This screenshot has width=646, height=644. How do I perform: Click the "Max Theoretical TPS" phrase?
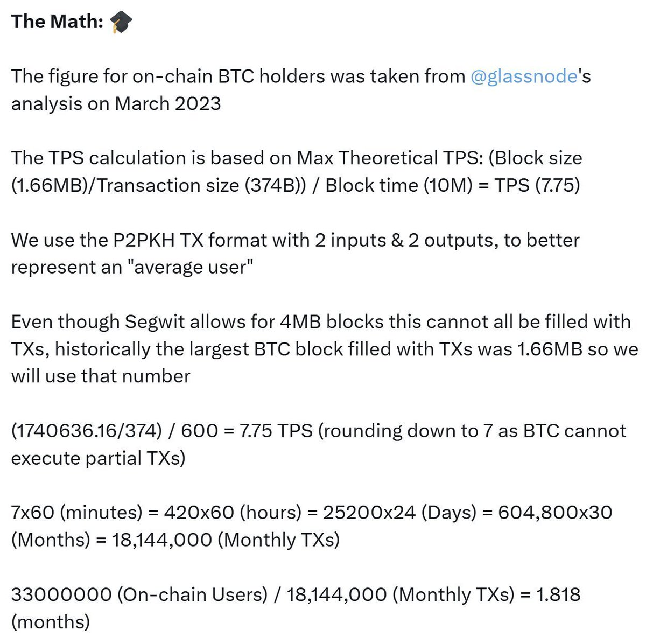coord(383,158)
